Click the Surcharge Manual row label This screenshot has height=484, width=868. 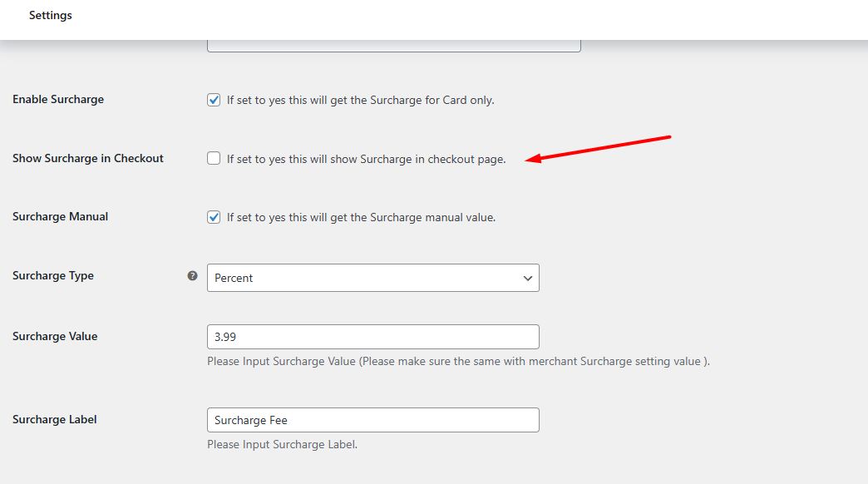(x=61, y=216)
